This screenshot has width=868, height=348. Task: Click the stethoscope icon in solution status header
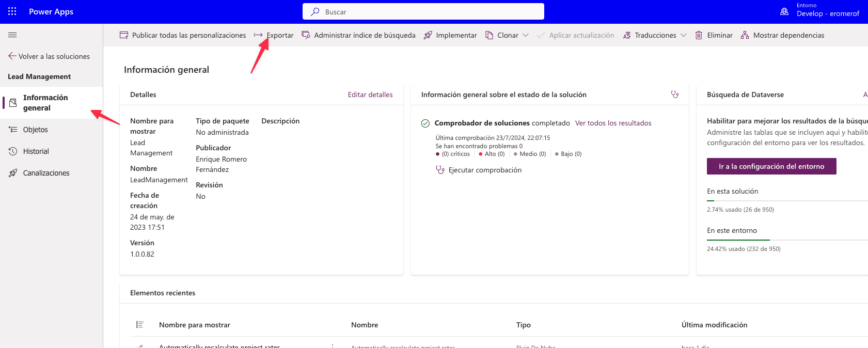tap(675, 94)
